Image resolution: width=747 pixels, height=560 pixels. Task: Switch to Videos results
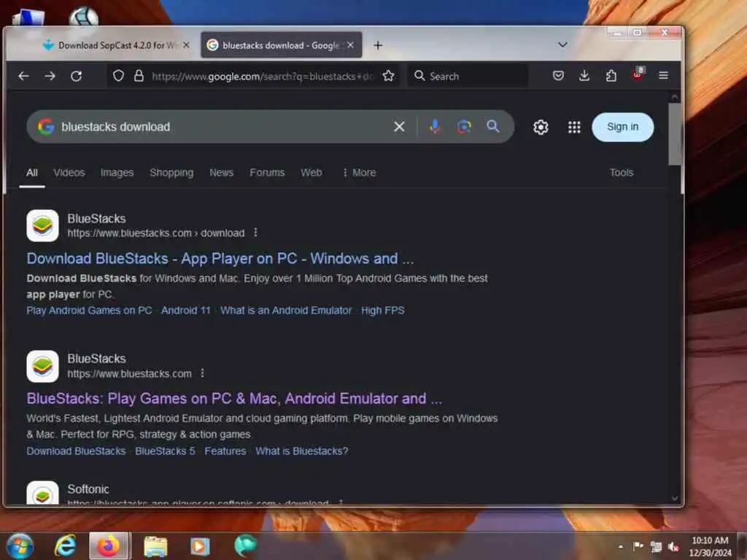(69, 172)
